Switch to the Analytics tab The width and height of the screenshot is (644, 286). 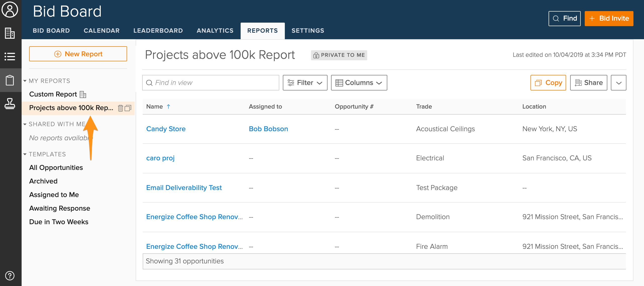(x=215, y=31)
